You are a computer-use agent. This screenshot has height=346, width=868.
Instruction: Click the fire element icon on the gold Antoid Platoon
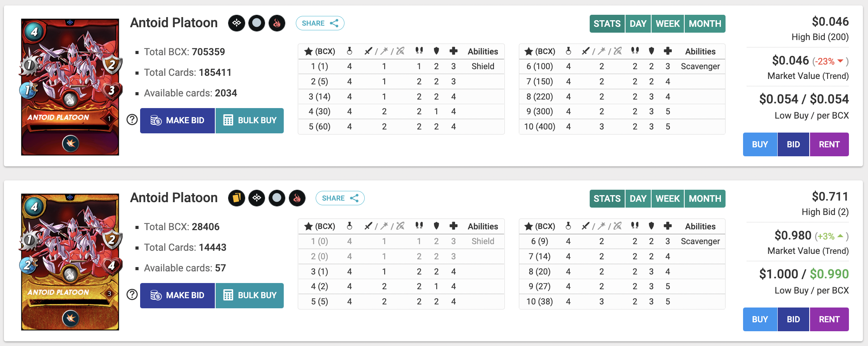(x=297, y=198)
